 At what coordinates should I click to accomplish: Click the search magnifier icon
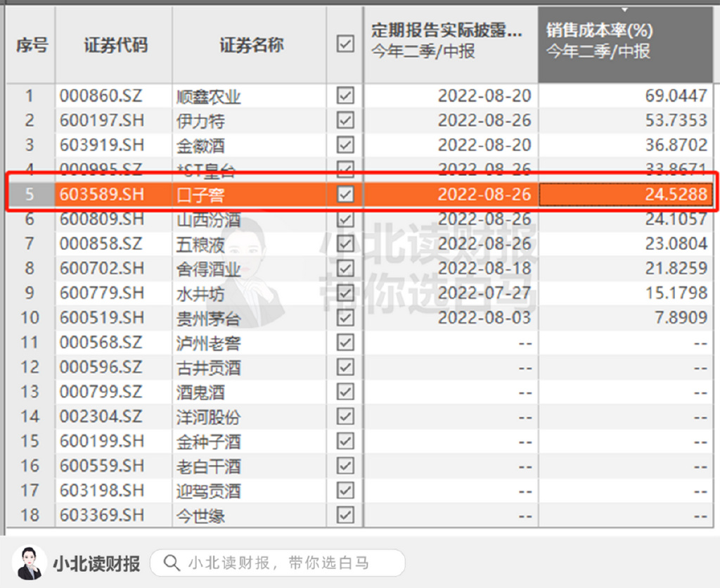172,563
